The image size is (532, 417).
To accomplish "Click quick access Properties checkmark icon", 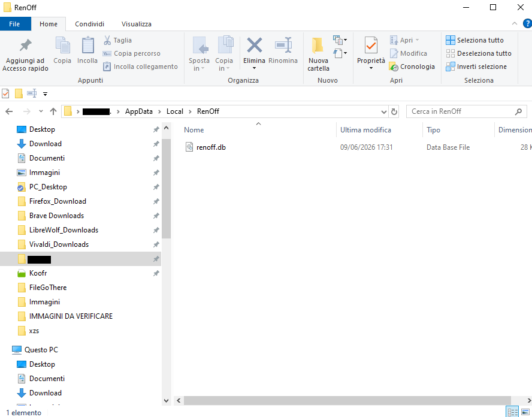I will [5, 93].
